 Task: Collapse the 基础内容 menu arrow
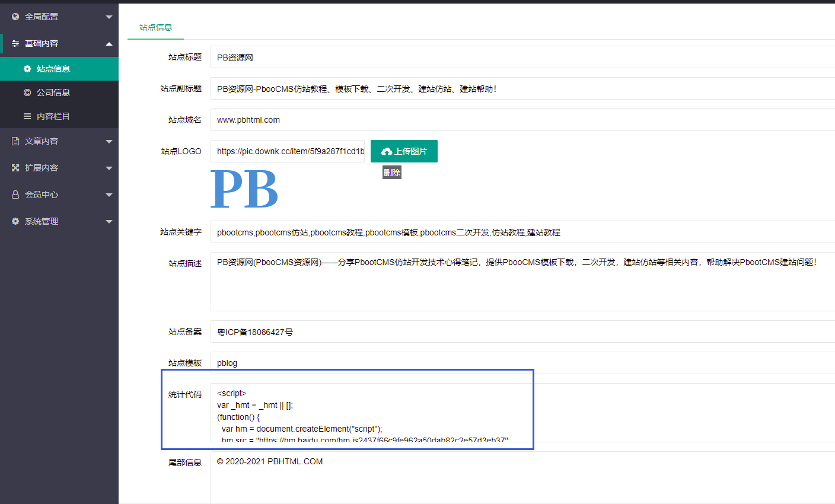pyautogui.click(x=109, y=44)
